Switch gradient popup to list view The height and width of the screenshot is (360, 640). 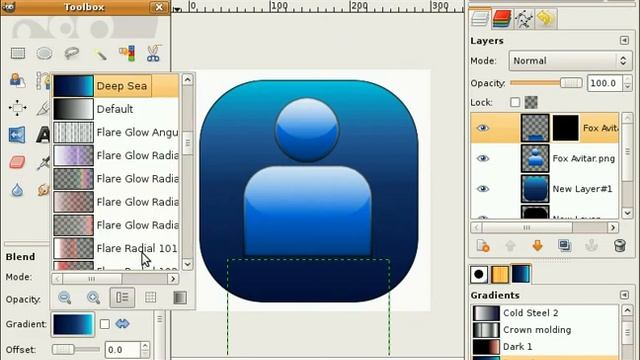click(x=122, y=298)
